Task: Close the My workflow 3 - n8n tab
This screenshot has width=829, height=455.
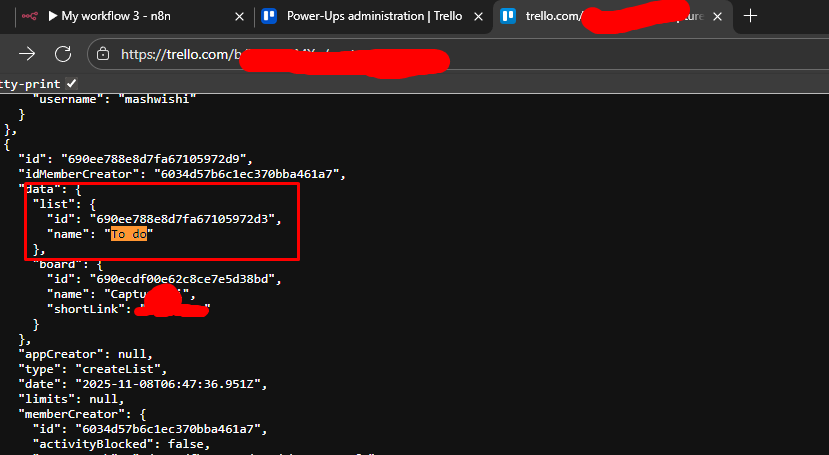Action: point(240,17)
